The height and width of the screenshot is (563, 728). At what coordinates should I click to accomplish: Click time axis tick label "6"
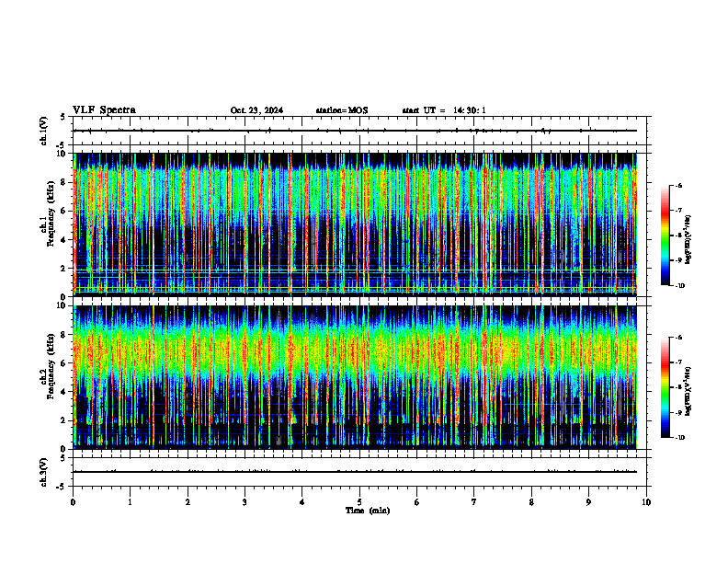click(417, 502)
